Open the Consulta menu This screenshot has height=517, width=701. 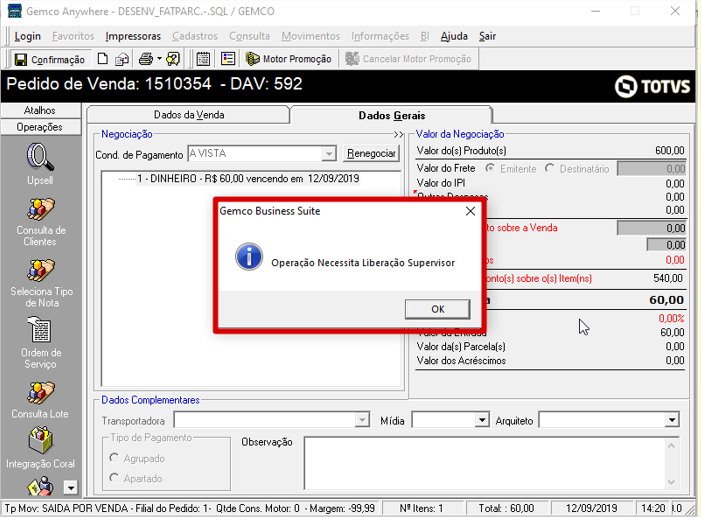point(249,36)
